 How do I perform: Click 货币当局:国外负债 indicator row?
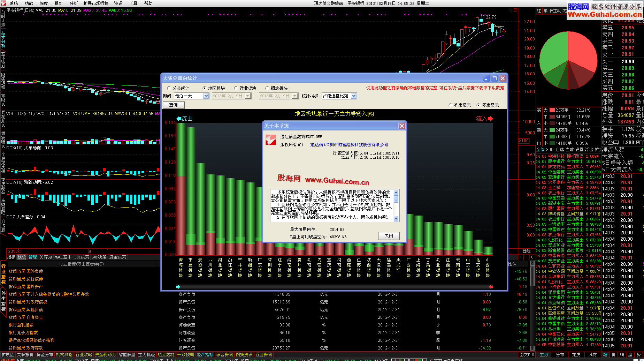pos(26,271)
